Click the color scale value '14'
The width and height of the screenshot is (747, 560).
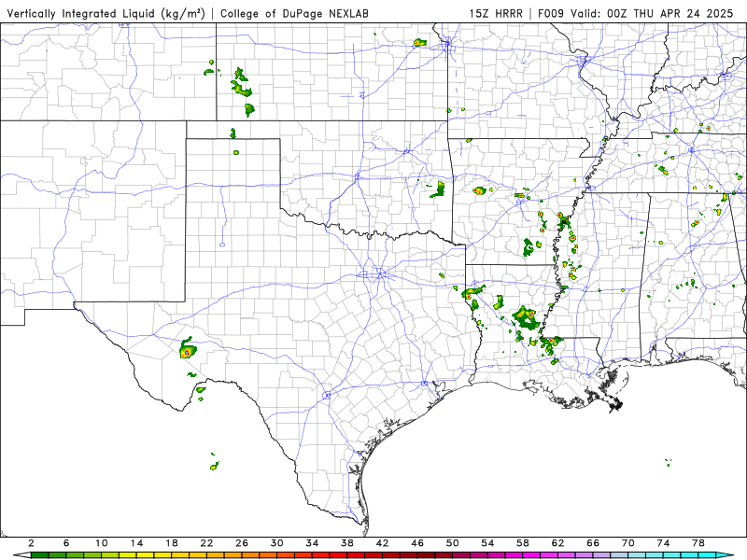(136, 543)
